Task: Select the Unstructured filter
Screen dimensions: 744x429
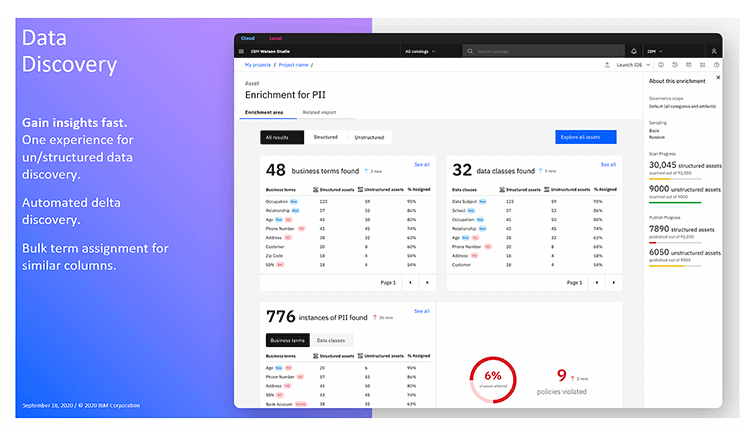Action: pyautogui.click(x=369, y=137)
